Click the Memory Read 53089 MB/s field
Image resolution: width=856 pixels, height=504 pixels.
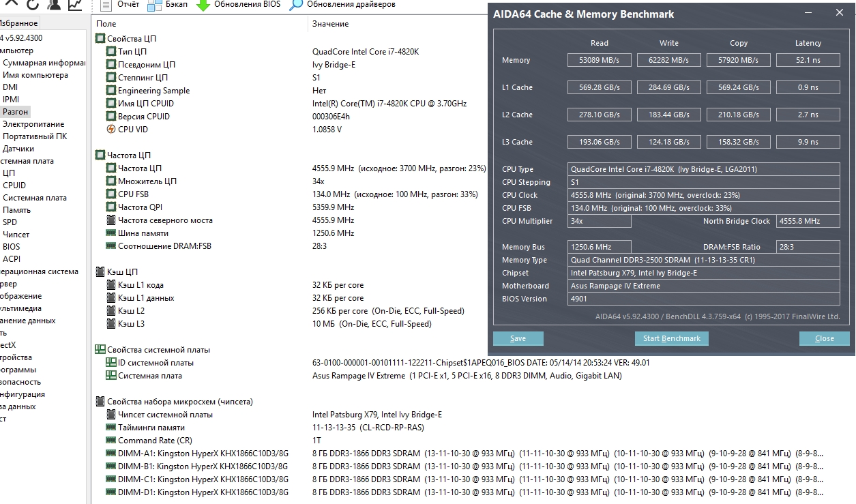coord(600,60)
